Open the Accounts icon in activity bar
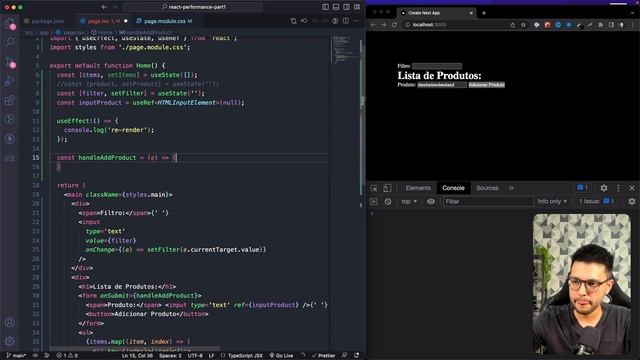This screenshot has height=360, width=640. 10,322
